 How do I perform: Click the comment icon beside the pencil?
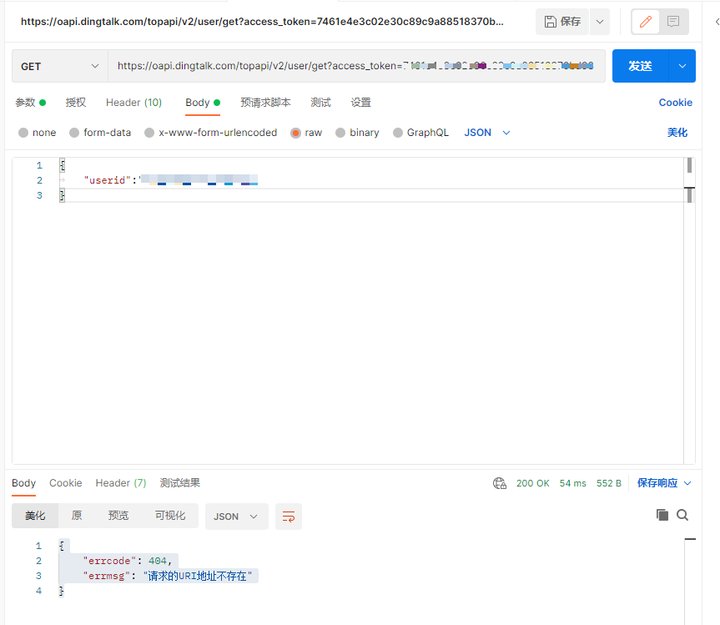[673, 22]
